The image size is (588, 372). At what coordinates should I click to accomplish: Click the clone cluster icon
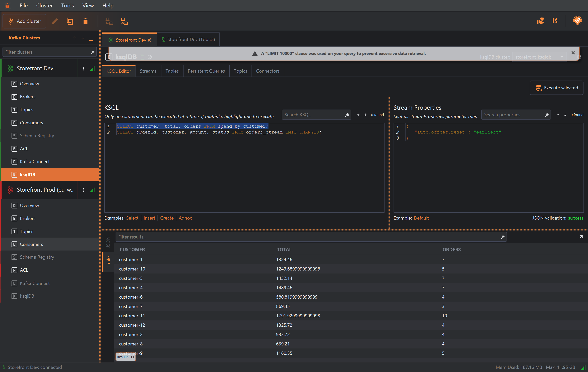pyautogui.click(x=70, y=21)
